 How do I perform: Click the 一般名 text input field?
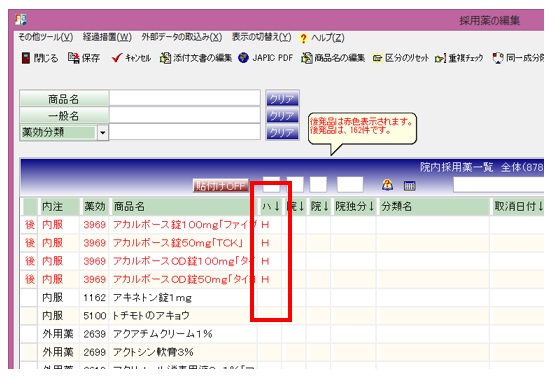click(185, 115)
